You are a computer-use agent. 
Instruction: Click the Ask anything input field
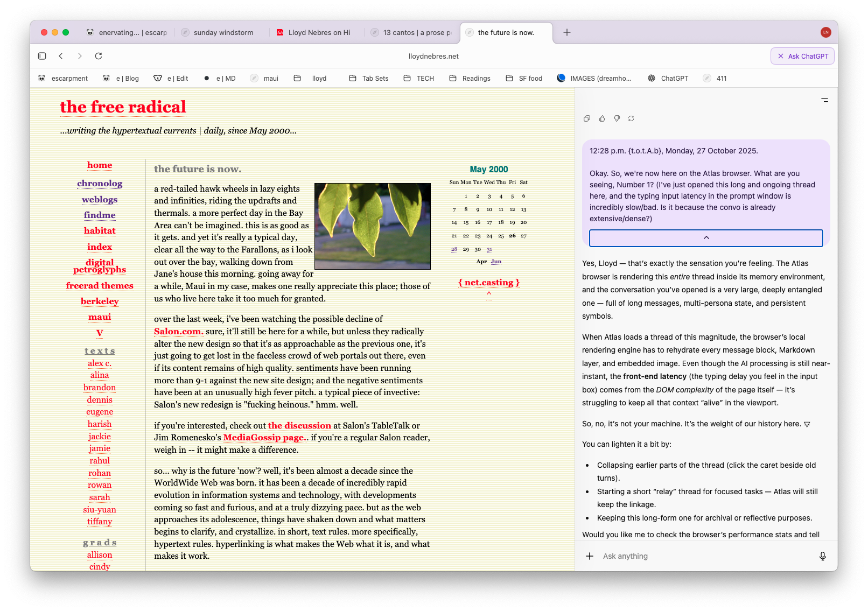[700, 556]
